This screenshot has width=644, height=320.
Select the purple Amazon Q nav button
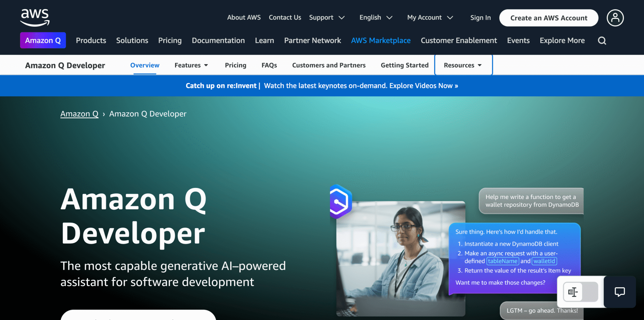pyautogui.click(x=43, y=40)
